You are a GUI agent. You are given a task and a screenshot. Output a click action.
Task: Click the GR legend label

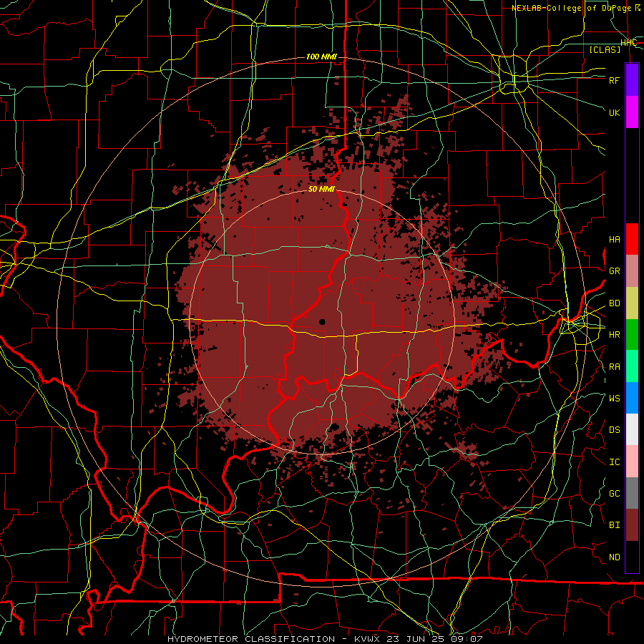[x=614, y=271]
